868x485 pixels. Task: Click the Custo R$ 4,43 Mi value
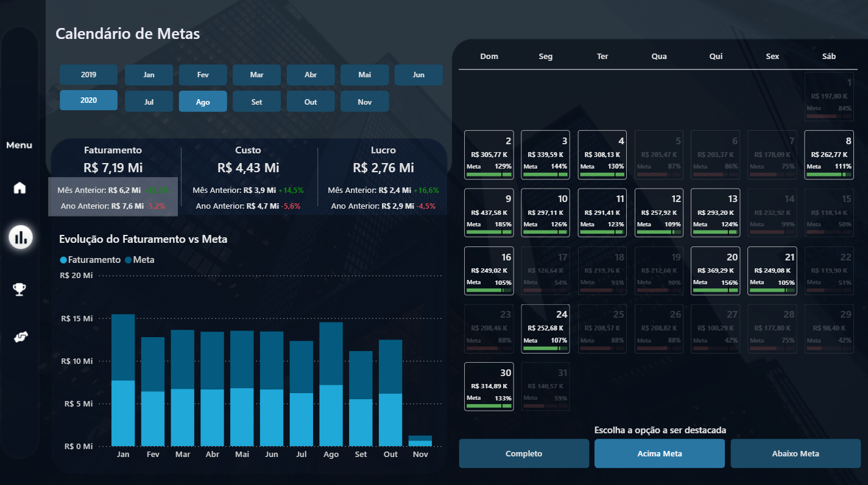(248, 167)
